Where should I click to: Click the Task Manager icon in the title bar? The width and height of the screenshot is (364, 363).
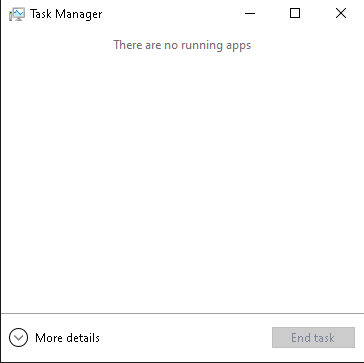click(x=17, y=14)
